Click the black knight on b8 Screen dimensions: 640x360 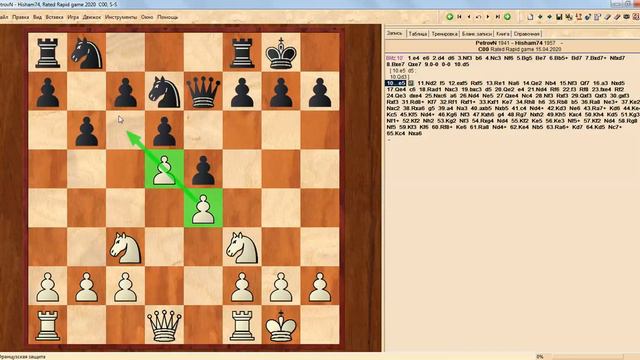click(x=87, y=52)
